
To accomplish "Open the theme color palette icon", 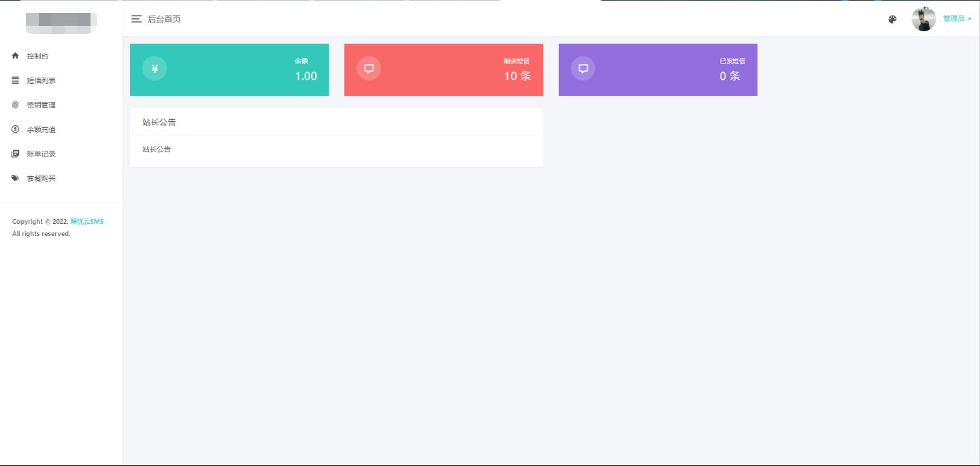I will pos(892,19).
